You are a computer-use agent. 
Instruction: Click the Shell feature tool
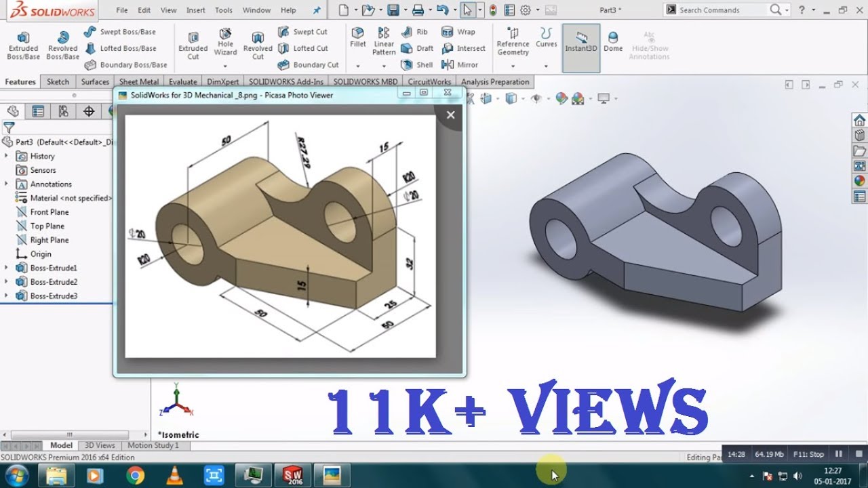coord(416,65)
